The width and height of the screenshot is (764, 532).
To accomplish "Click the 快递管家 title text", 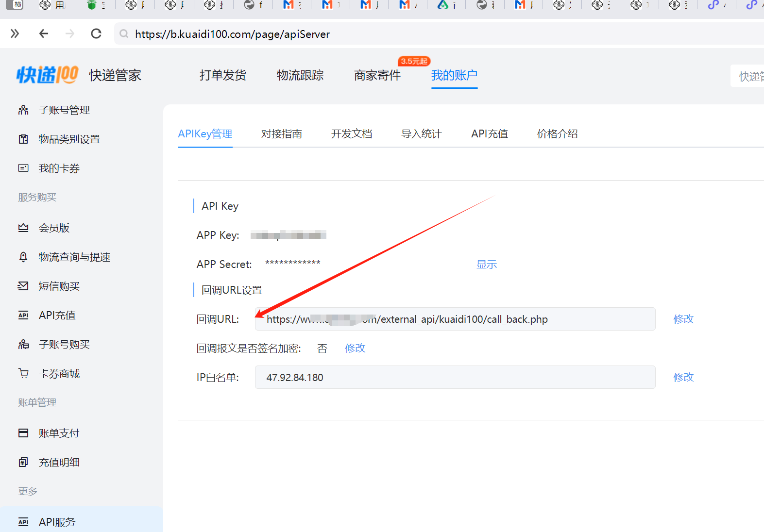I will click(115, 75).
